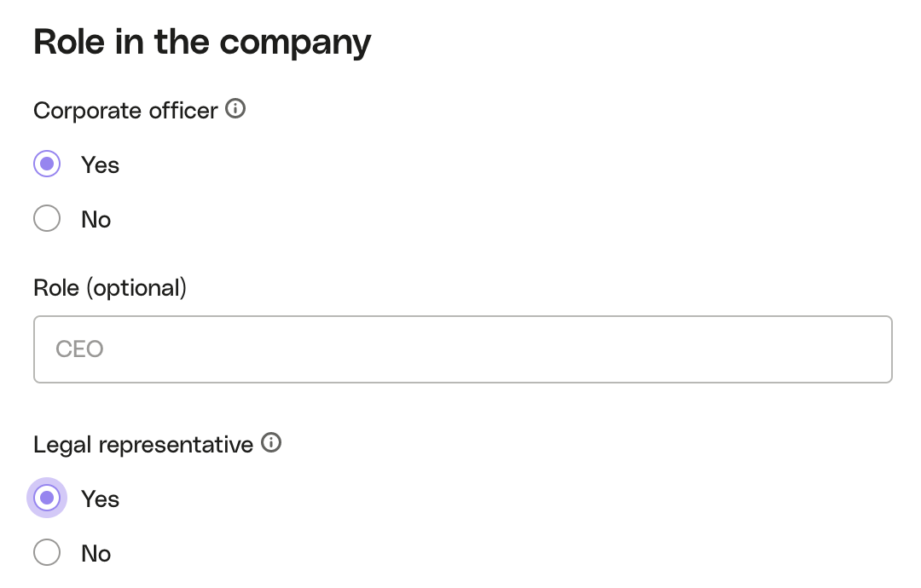Image resolution: width=921 pixels, height=588 pixels.
Task: Click the word representative in Legal representative label
Action: 176,445
